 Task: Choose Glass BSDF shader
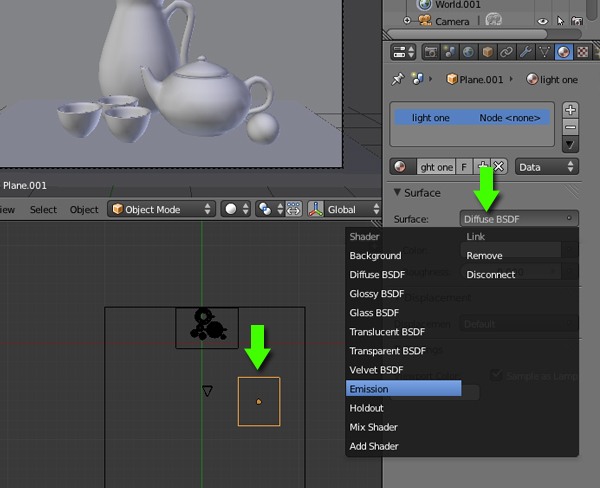374,313
